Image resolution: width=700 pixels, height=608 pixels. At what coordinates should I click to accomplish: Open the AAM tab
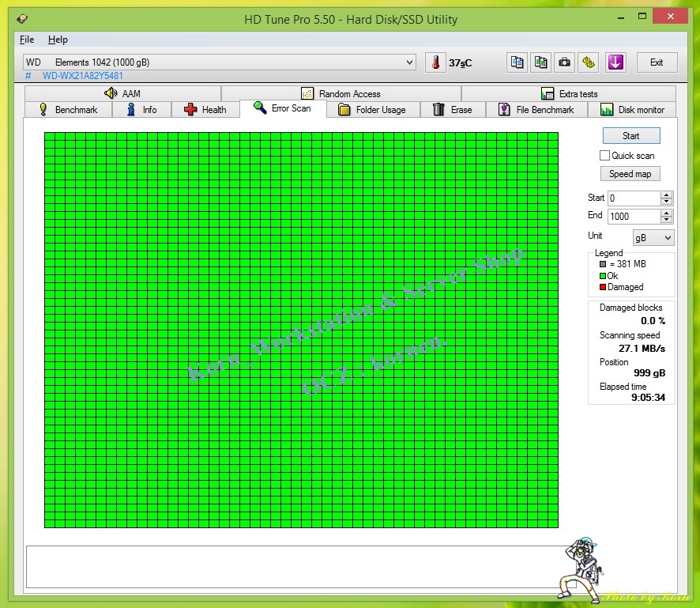pyautogui.click(x=122, y=93)
